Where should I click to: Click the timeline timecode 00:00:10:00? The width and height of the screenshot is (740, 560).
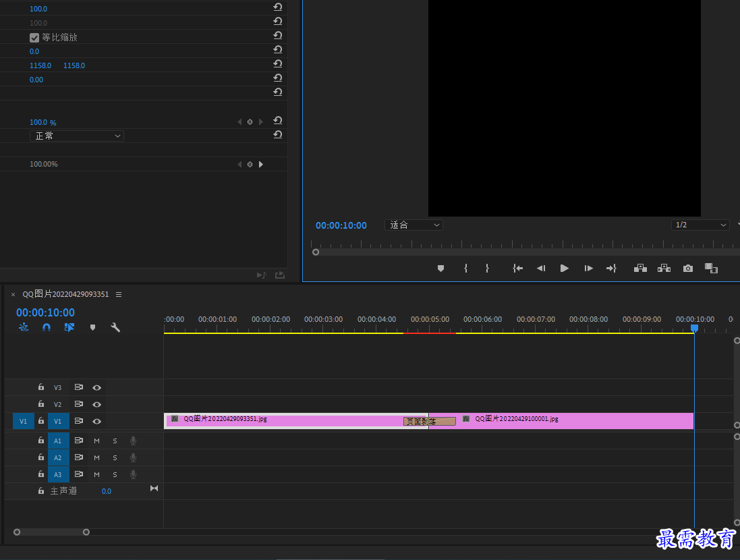[x=45, y=312]
